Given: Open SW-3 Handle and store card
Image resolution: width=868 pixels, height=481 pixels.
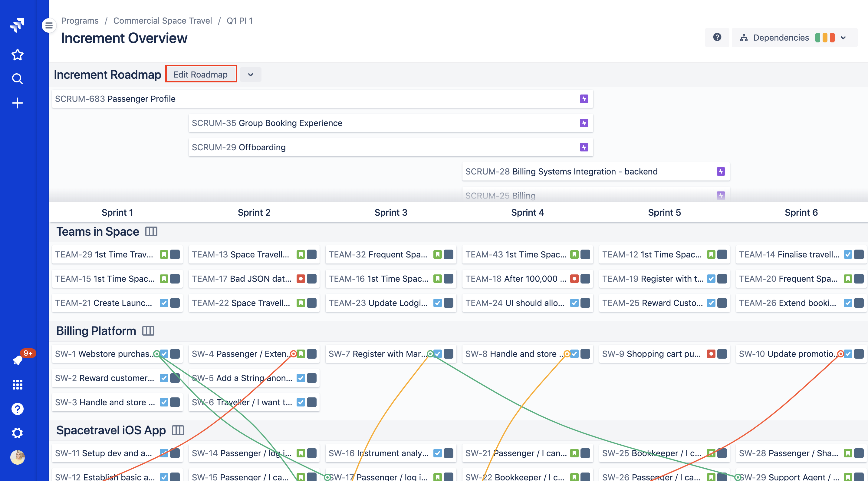Looking at the screenshot, I should pos(117,403).
